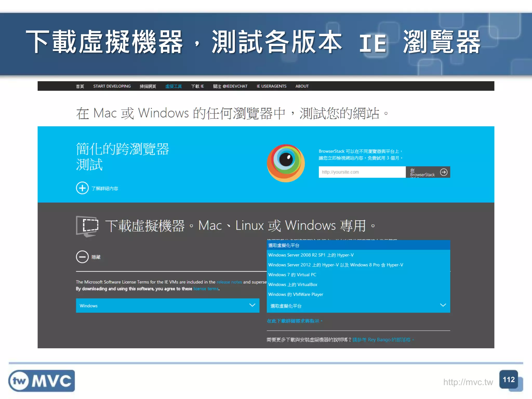Click the virtual machine monitor icon
This screenshot has width=532, height=399.
pos(87,226)
